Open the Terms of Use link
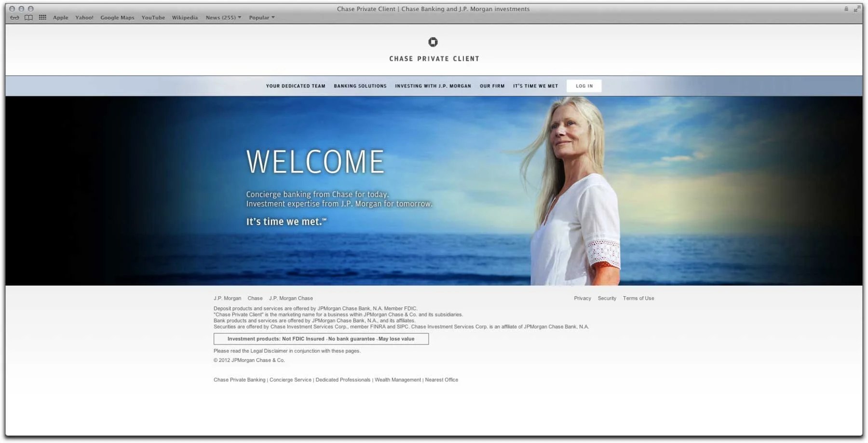 (x=638, y=298)
